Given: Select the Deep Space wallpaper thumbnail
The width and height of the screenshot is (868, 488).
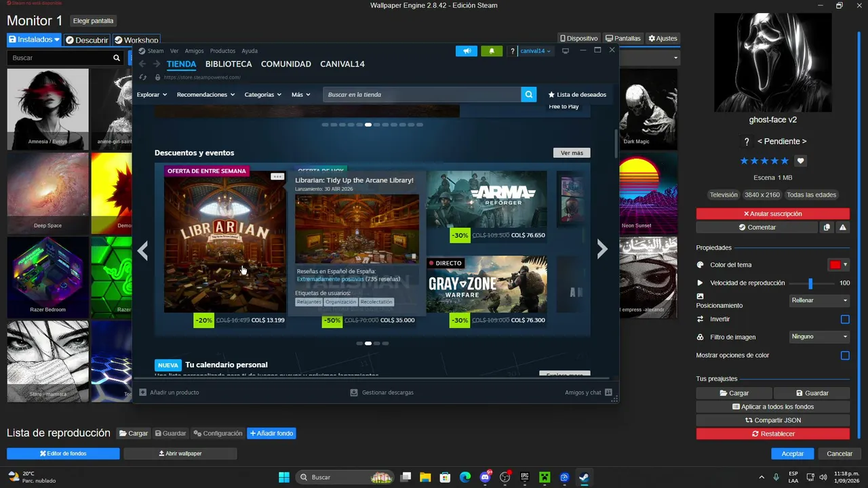Looking at the screenshot, I should point(47,192).
